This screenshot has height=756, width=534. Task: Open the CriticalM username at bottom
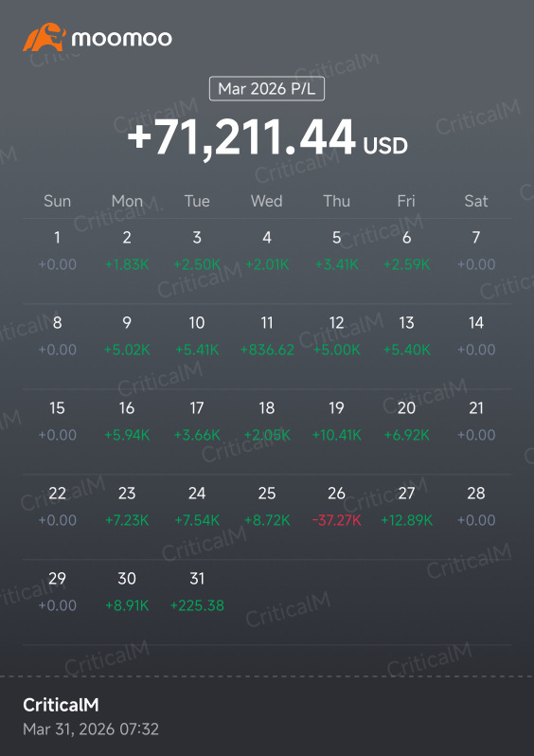click(x=61, y=705)
